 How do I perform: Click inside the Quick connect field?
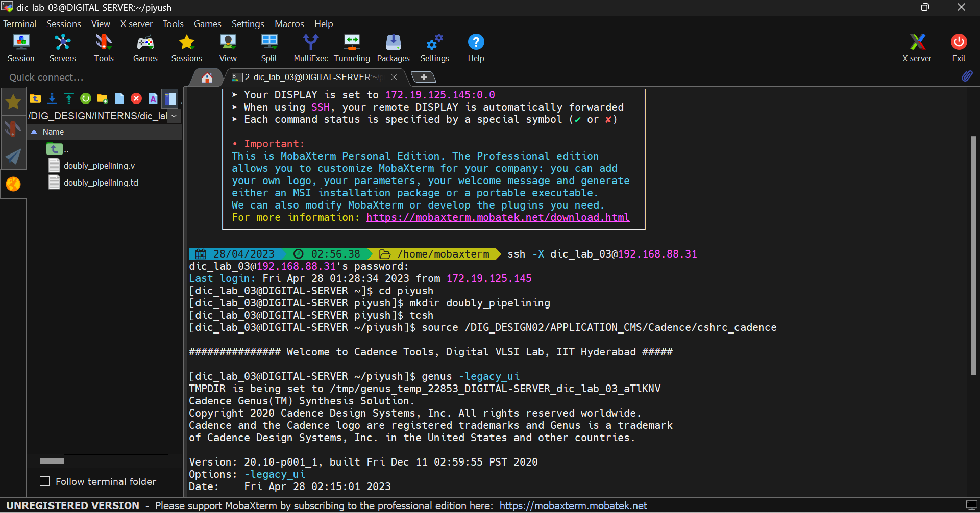click(x=92, y=78)
